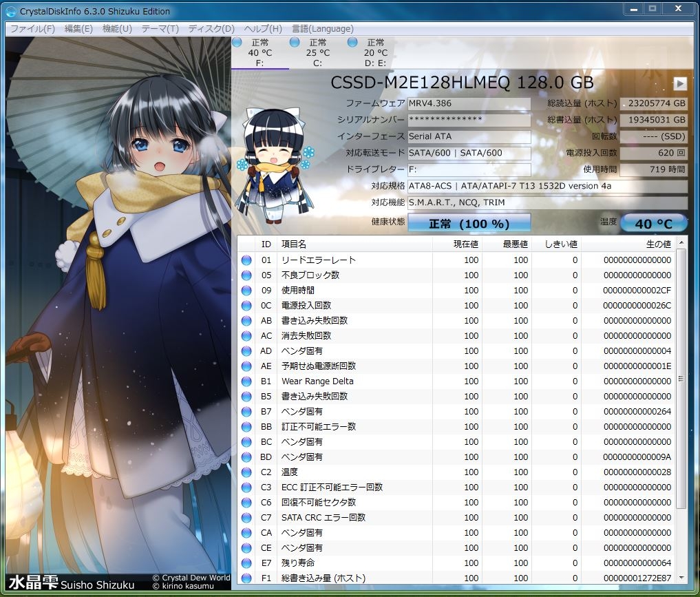Click the status icon for ID AC row
The height and width of the screenshot is (597, 700).
coord(246,336)
